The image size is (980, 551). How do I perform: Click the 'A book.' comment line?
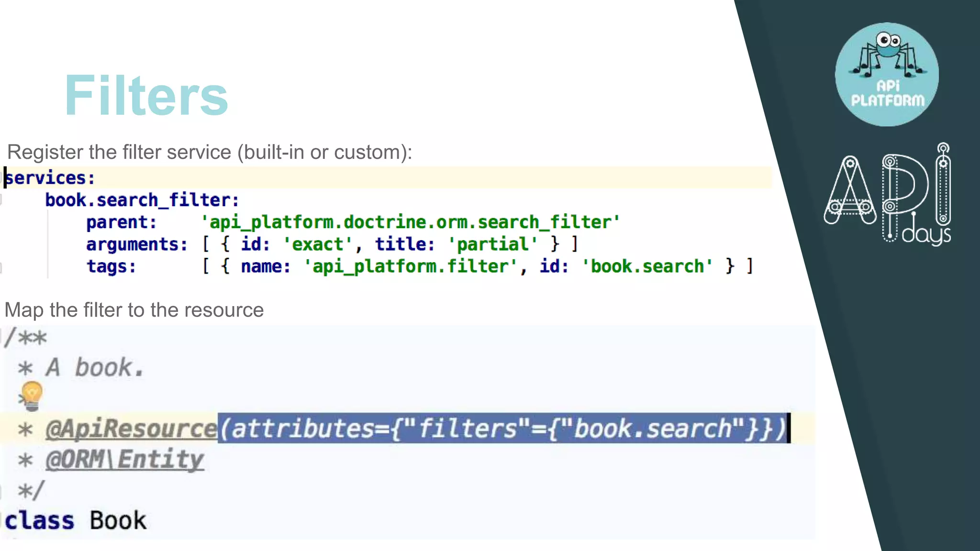80,368
